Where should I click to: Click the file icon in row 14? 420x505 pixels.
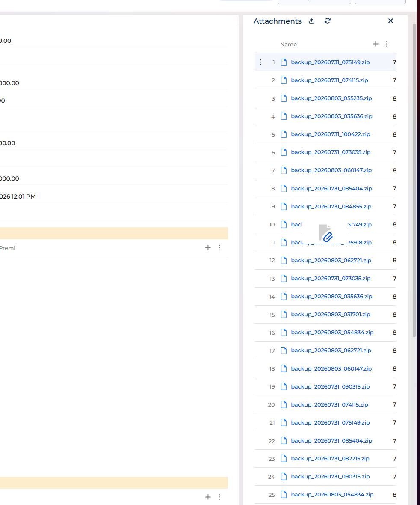click(284, 297)
